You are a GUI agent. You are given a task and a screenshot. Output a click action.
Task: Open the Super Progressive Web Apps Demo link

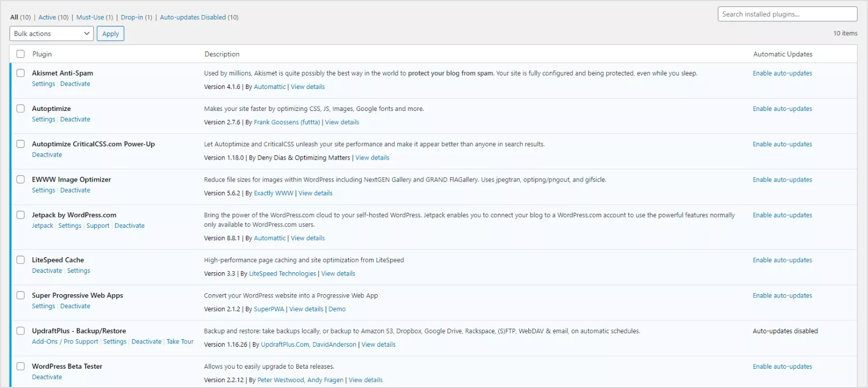(x=337, y=309)
